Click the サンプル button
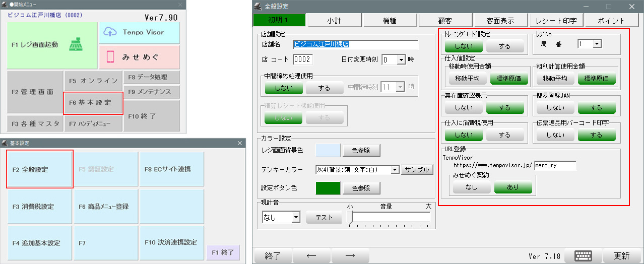 [x=417, y=170]
